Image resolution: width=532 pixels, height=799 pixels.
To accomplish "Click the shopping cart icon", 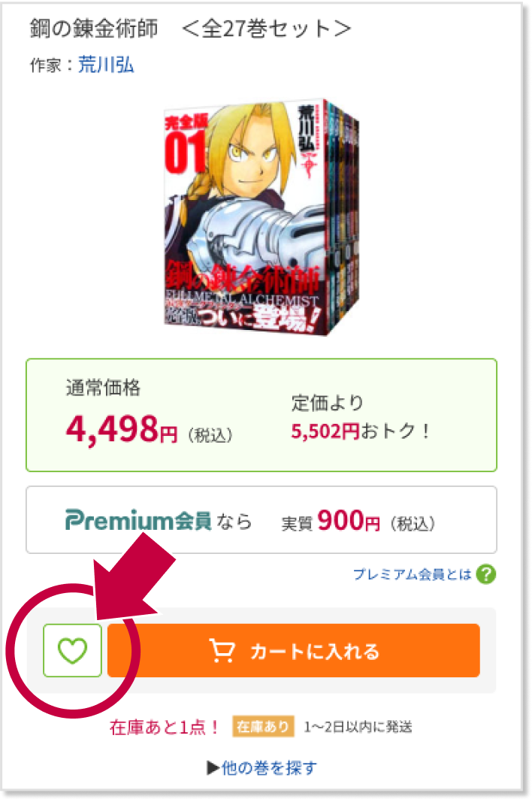I will (x=222, y=651).
